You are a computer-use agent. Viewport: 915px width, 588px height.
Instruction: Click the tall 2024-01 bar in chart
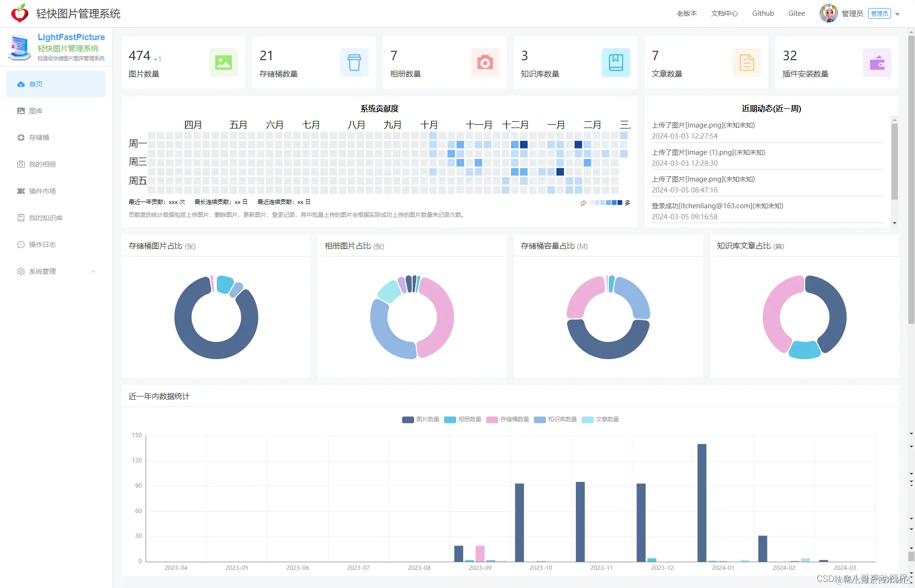point(702,502)
